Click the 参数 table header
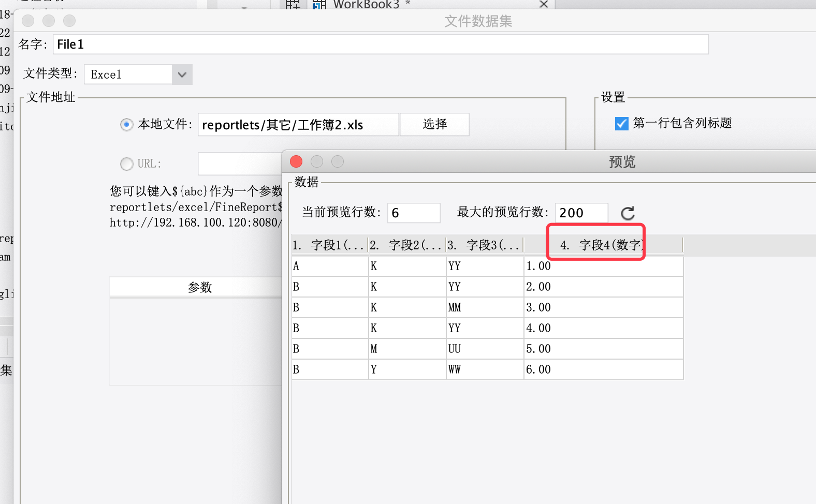This screenshot has width=816, height=504. (x=196, y=287)
